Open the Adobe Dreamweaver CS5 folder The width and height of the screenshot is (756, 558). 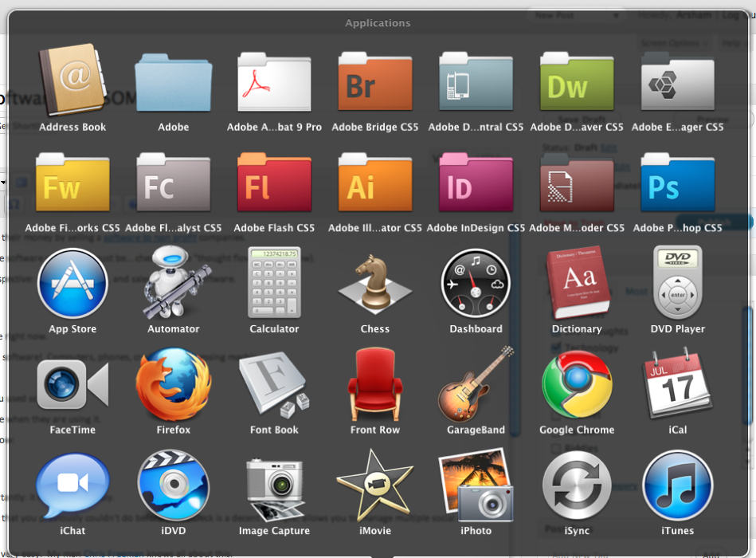coord(577,83)
